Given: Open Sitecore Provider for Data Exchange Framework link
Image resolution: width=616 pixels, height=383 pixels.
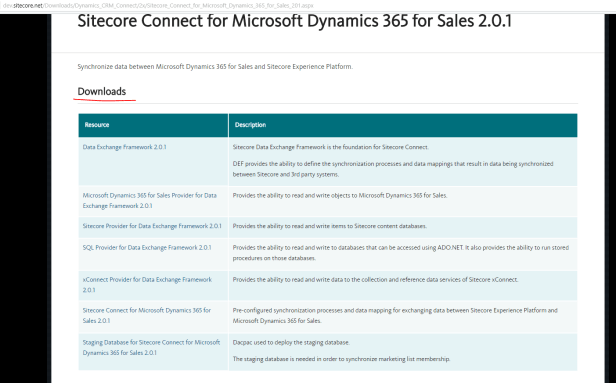Looking at the screenshot, I should coord(152,226).
